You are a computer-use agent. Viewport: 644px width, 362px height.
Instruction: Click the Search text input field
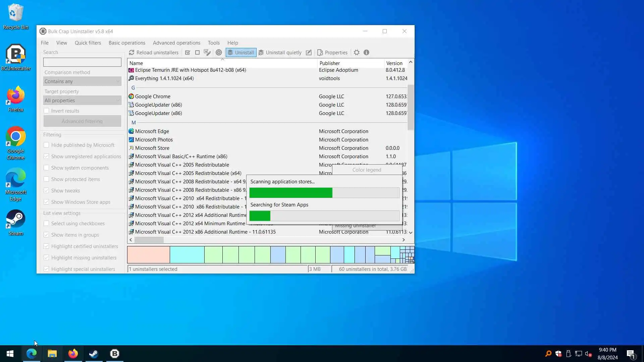(82, 62)
